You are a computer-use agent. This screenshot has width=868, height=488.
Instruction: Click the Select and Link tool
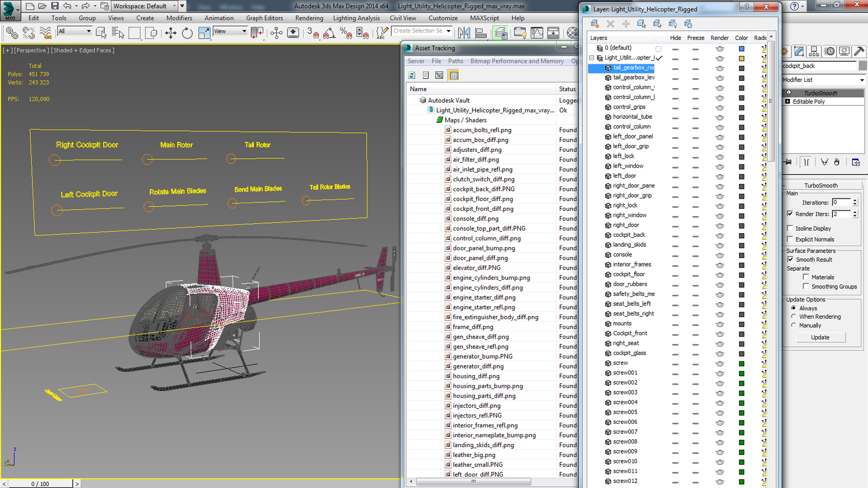coord(12,33)
